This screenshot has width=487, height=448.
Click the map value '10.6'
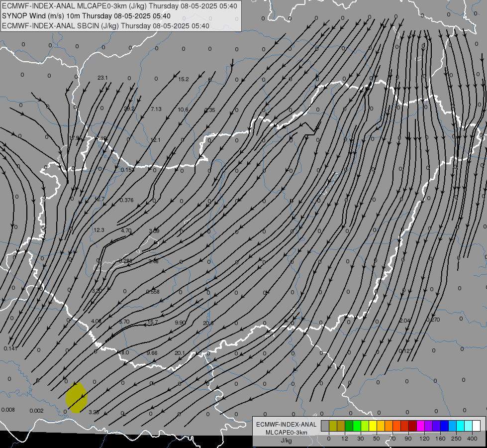point(183,110)
